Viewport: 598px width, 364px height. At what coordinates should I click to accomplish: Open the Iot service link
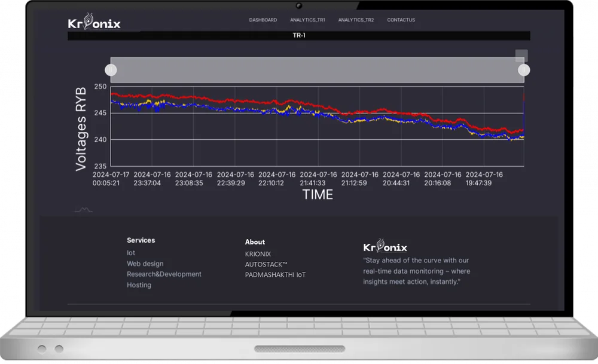pyautogui.click(x=131, y=253)
